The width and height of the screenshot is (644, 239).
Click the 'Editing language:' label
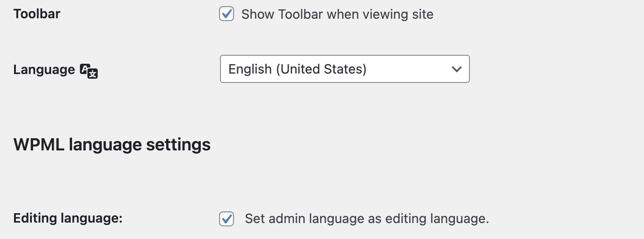pyautogui.click(x=68, y=218)
